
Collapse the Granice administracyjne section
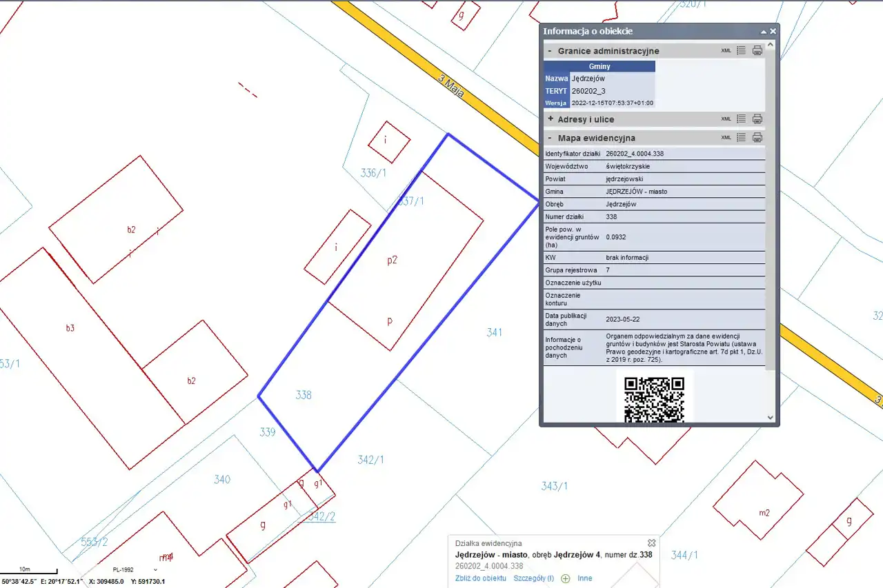tap(550, 51)
